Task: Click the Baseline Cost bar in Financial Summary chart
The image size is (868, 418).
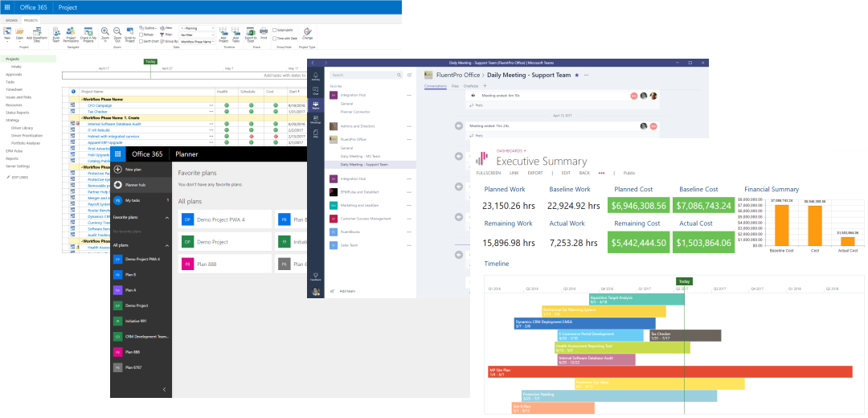Action: 782,224
